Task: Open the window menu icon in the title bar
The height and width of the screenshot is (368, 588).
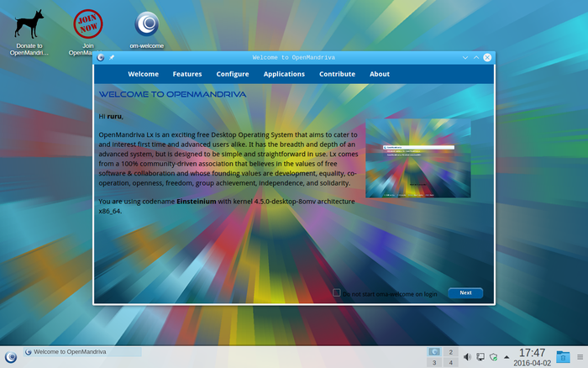Action: pyautogui.click(x=101, y=57)
